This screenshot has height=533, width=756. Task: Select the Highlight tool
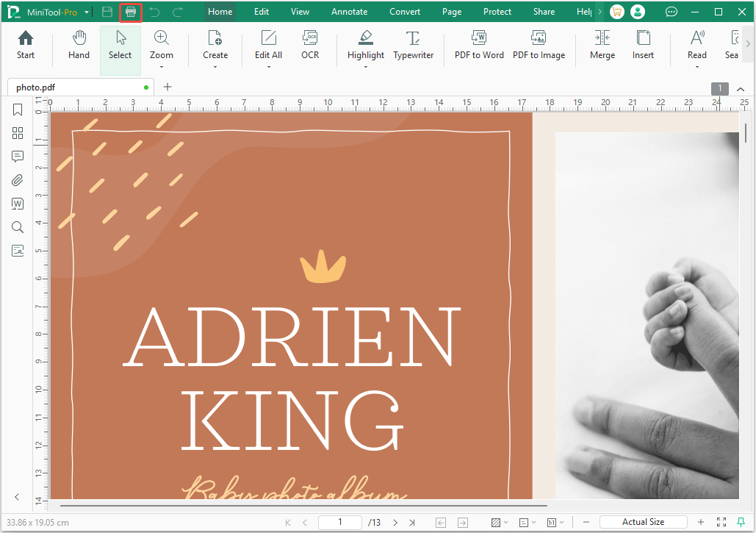click(366, 45)
